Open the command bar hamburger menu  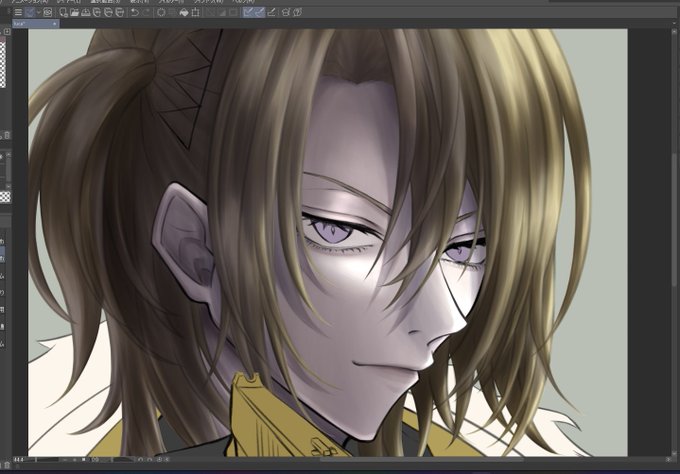[x=18, y=13]
